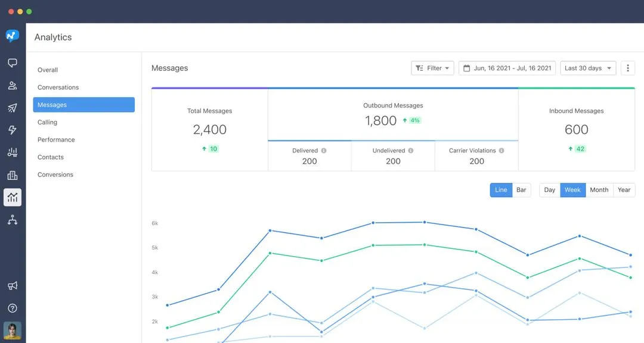Viewport: 644px width, 343px height.
Task: Expand the Last 30 days dropdown
Action: [587, 68]
